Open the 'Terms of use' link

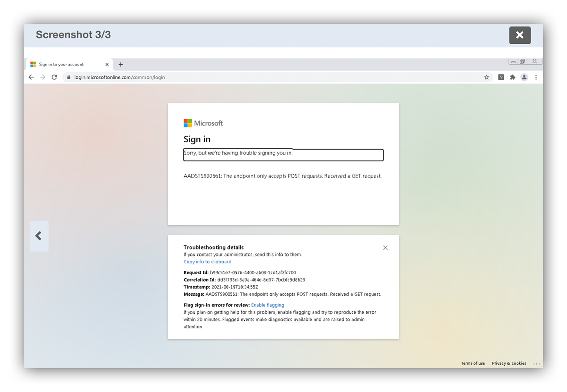pyautogui.click(x=473, y=363)
